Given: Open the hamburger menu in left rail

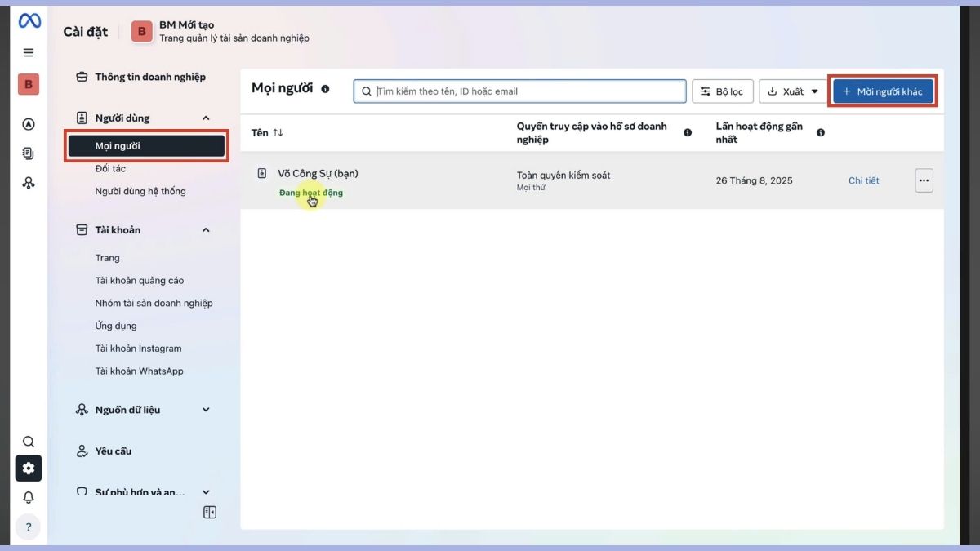Looking at the screenshot, I should [x=29, y=52].
